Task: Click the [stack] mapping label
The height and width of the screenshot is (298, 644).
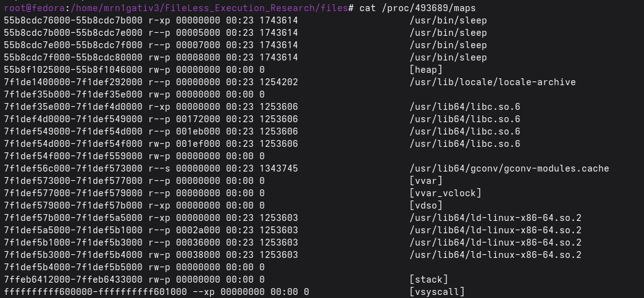Action: (429, 279)
